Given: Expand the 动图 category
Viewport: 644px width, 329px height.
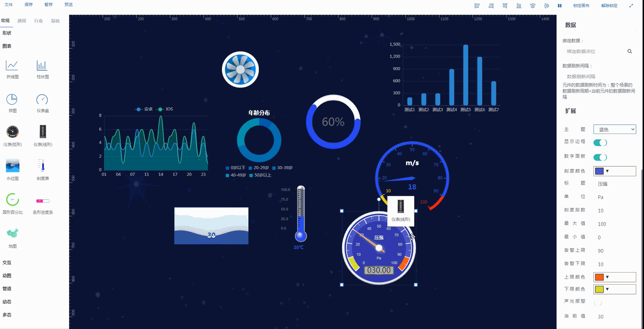Looking at the screenshot, I should pos(7,276).
